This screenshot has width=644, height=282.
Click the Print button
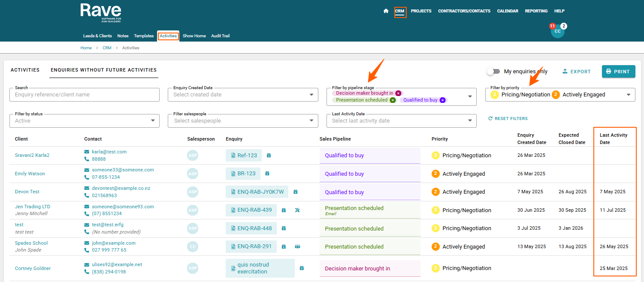[618, 72]
